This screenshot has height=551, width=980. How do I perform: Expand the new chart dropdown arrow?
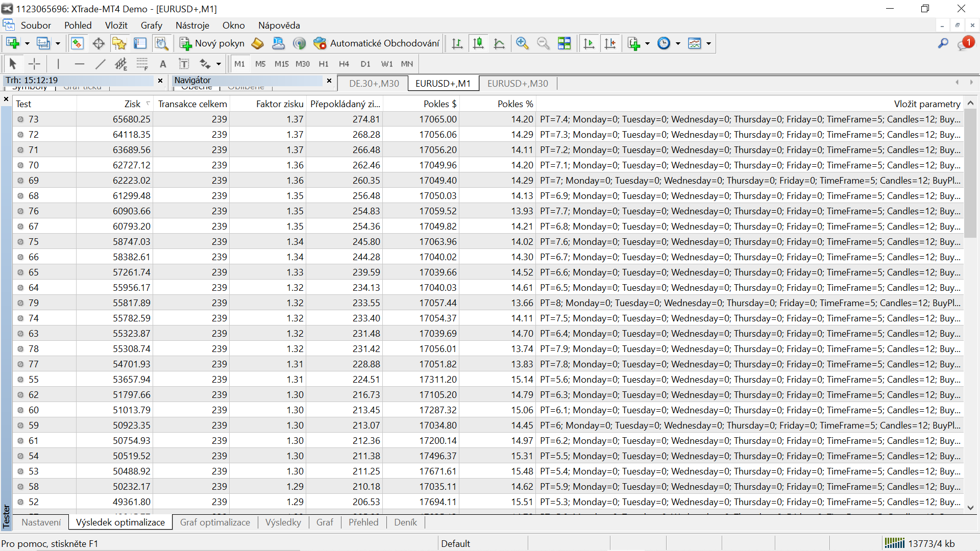click(x=27, y=43)
